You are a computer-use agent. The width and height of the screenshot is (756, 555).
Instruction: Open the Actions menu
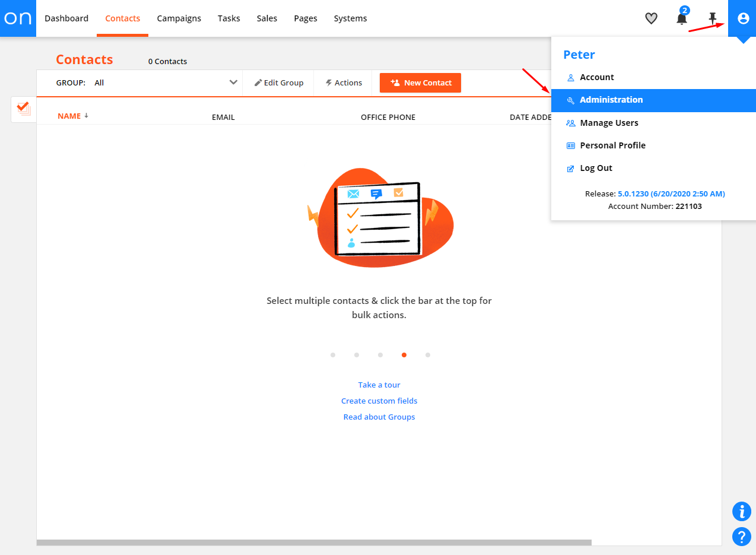(x=344, y=83)
